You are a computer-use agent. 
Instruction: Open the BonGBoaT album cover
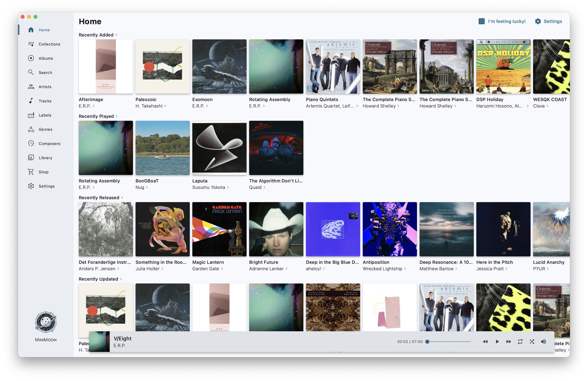(162, 148)
